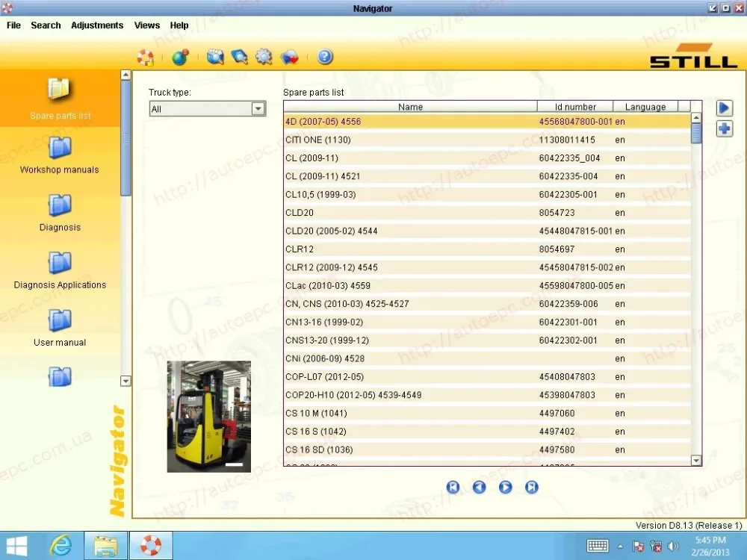Viewport: 747px width, 560px height.
Task: Sort the list by the Id number column
Action: tap(575, 107)
